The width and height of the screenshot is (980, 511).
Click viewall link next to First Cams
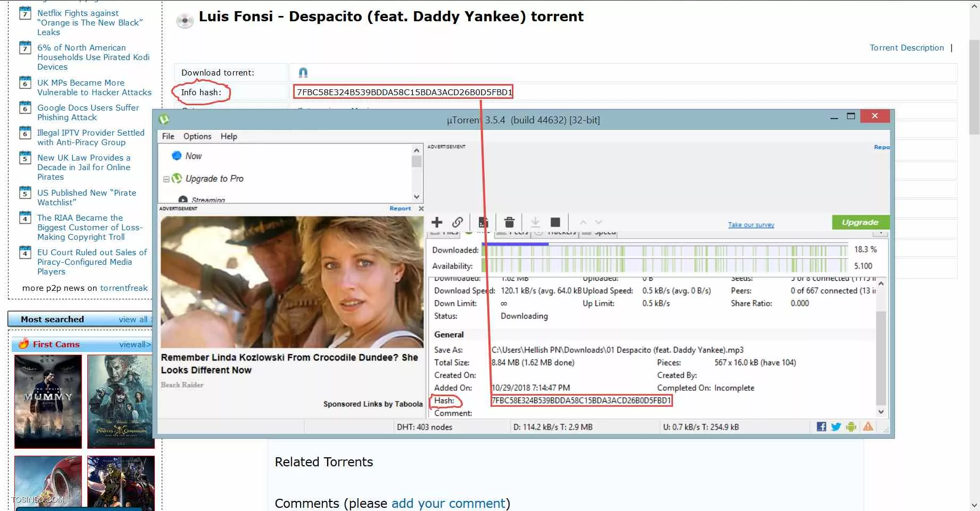tap(135, 344)
